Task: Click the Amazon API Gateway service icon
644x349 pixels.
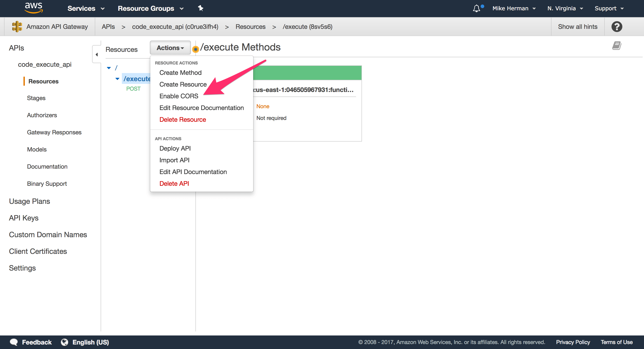Action: [x=16, y=26]
